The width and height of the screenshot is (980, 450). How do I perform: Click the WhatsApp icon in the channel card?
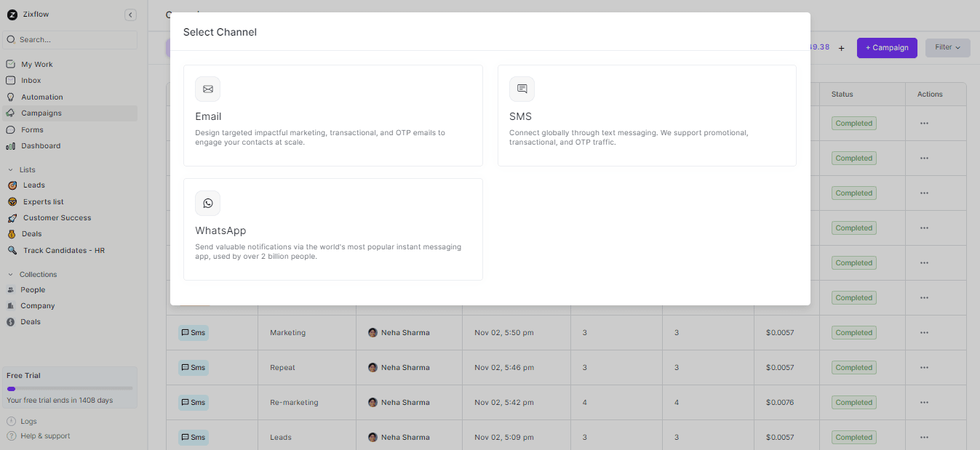point(207,203)
